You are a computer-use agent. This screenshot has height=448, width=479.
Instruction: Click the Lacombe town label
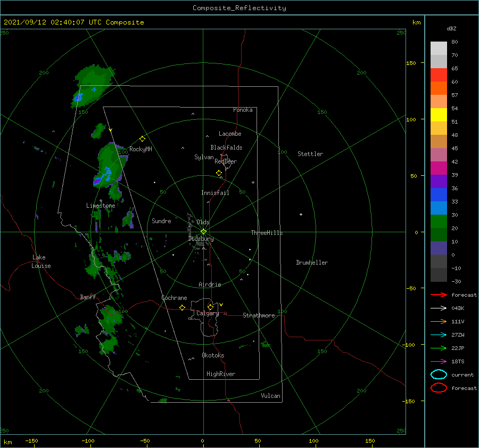(230, 134)
